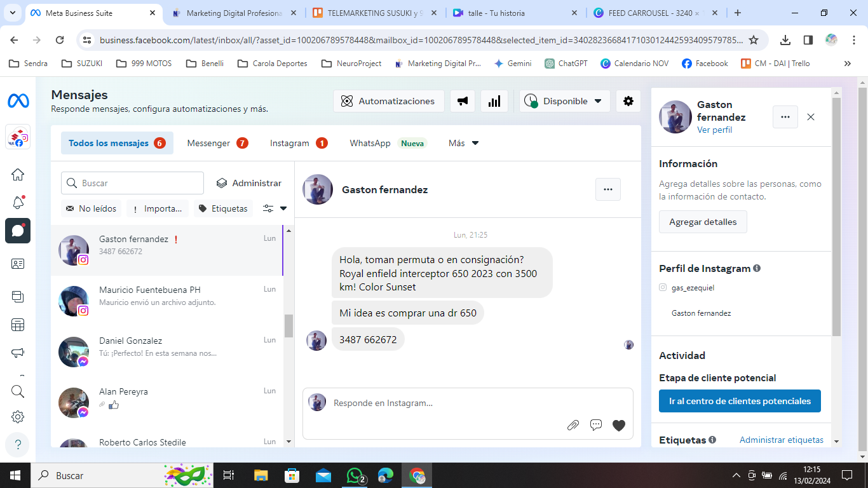Open inbox settings gear icon
Screen dimensions: 868x488
click(628, 101)
